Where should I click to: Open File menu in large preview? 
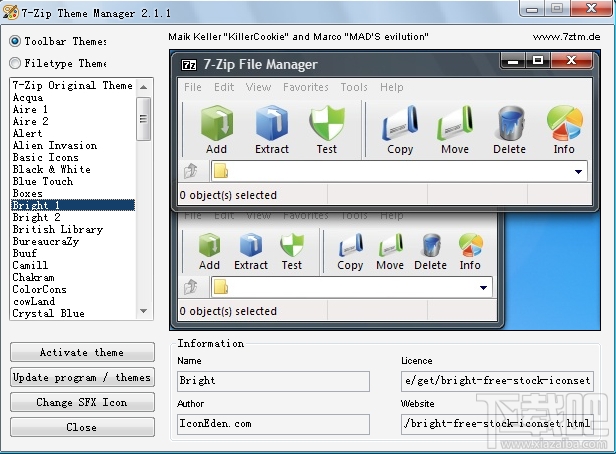[x=192, y=87]
